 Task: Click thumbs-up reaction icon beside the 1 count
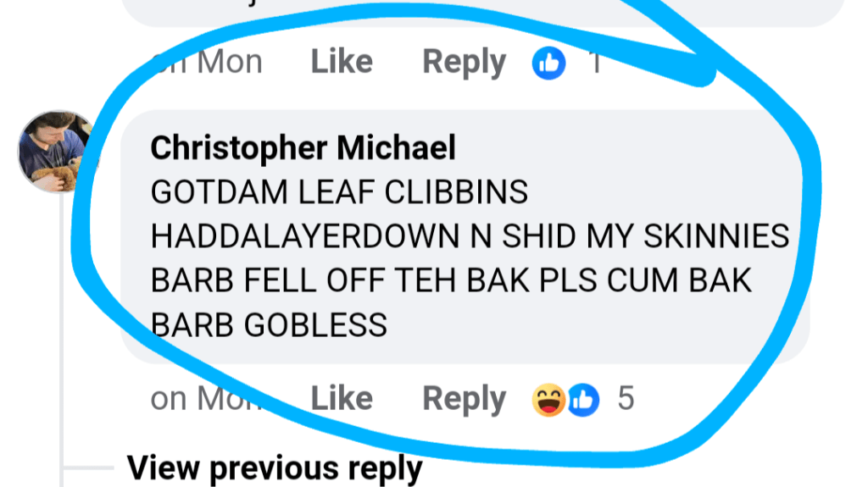coord(548,63)
